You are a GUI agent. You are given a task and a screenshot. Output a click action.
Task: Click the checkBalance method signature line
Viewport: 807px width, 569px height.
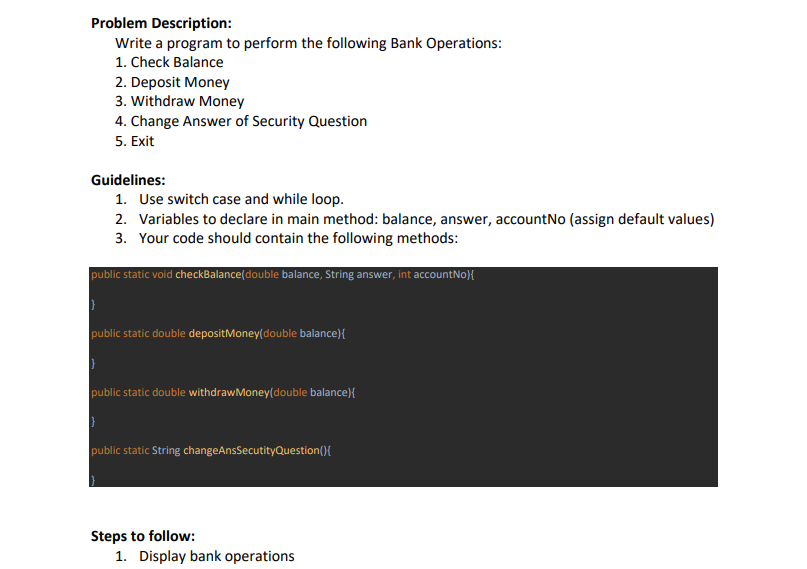coord(283,274)
